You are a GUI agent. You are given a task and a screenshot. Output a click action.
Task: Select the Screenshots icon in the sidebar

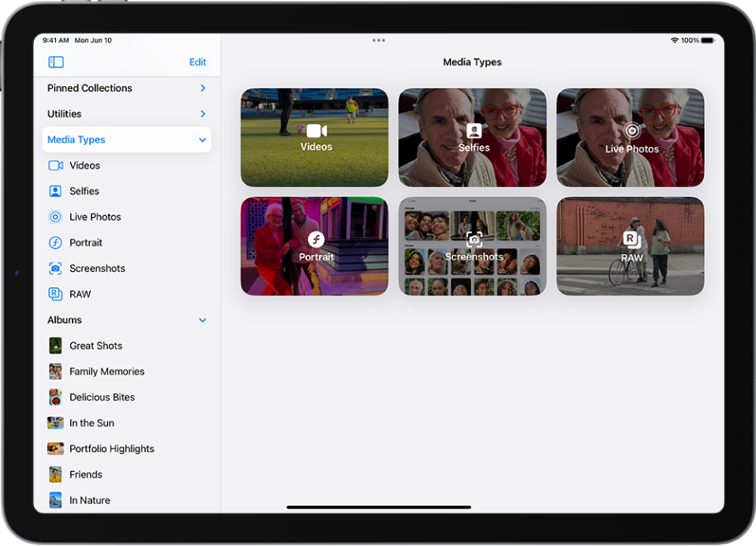pyautogui.click(x=54, y=268)
